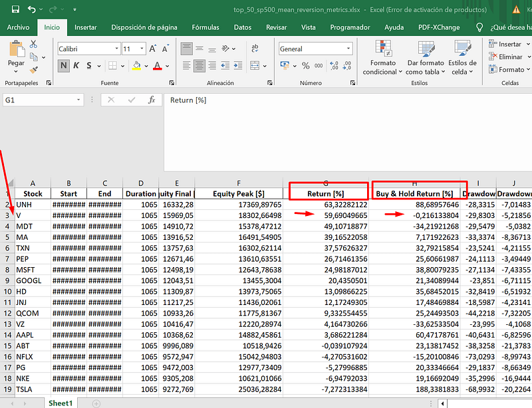Toggle center horizontal alignment
This screenshot has width=532, height=408.
click(199, 66)
